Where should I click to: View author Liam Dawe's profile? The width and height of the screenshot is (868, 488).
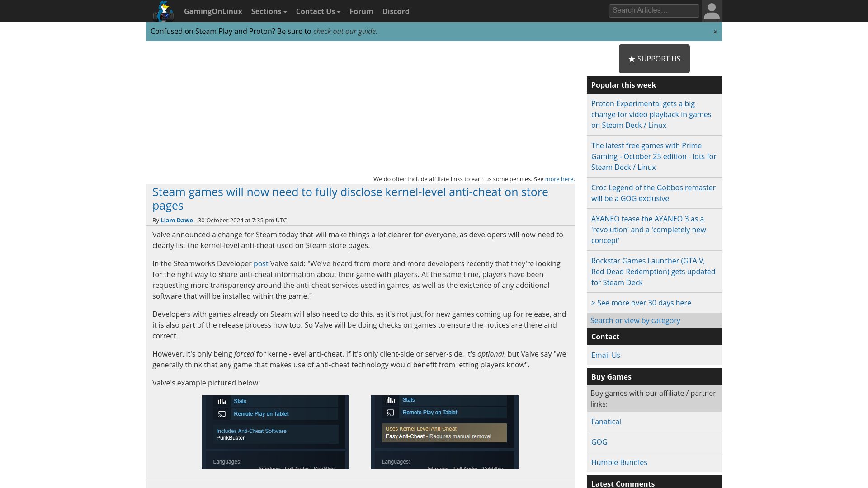point(177,220)
